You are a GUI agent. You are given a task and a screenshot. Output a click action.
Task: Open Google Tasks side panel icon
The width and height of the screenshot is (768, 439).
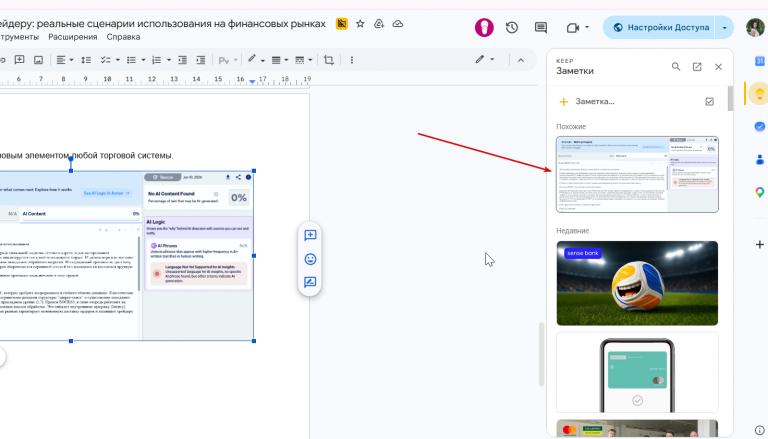[759, 126]
